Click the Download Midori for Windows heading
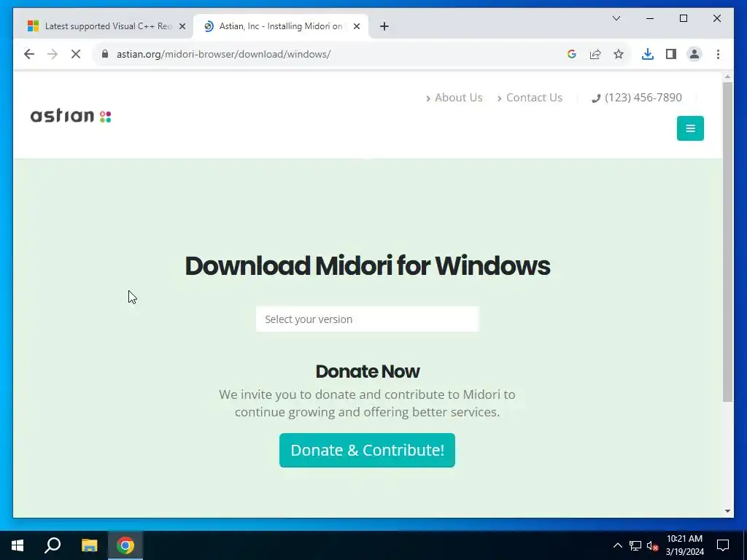747x560 pixels. coord(368,265)
